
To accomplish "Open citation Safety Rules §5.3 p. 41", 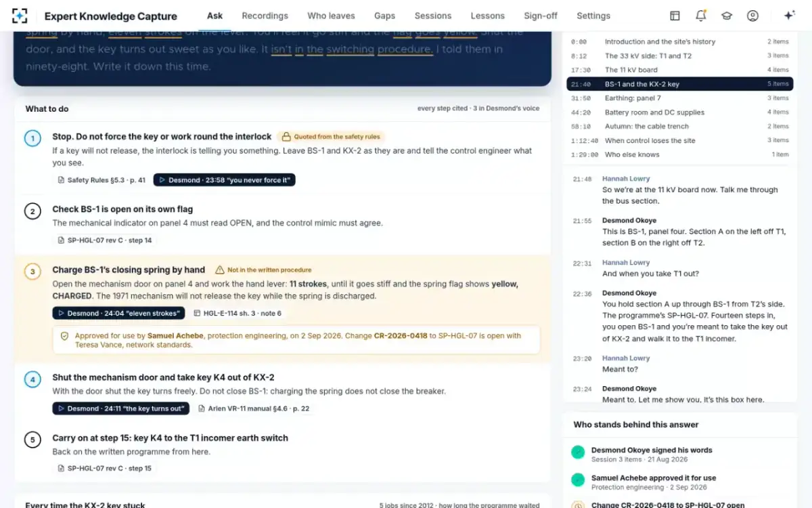I will tap(101, 180).
